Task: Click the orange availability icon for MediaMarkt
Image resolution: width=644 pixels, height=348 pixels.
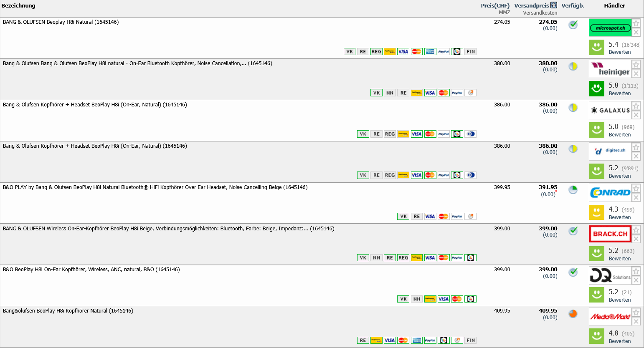Action: coord(573,314)
